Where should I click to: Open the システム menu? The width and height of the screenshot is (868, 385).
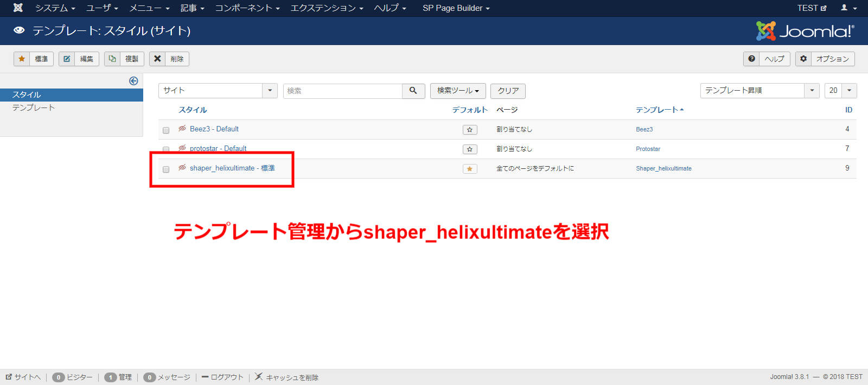coord(55,8)
